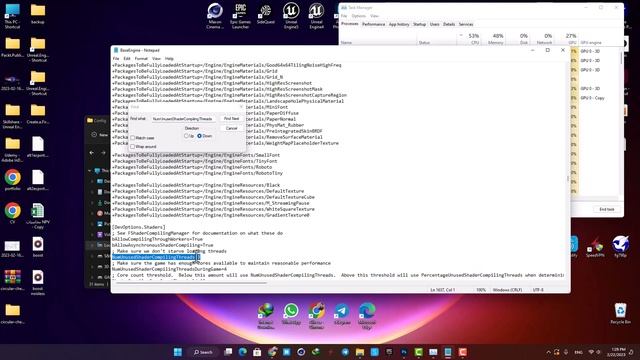Click the back arrow in File Explorer window
Viewport: 640px width, 360px height.
[x=92, y=153]
